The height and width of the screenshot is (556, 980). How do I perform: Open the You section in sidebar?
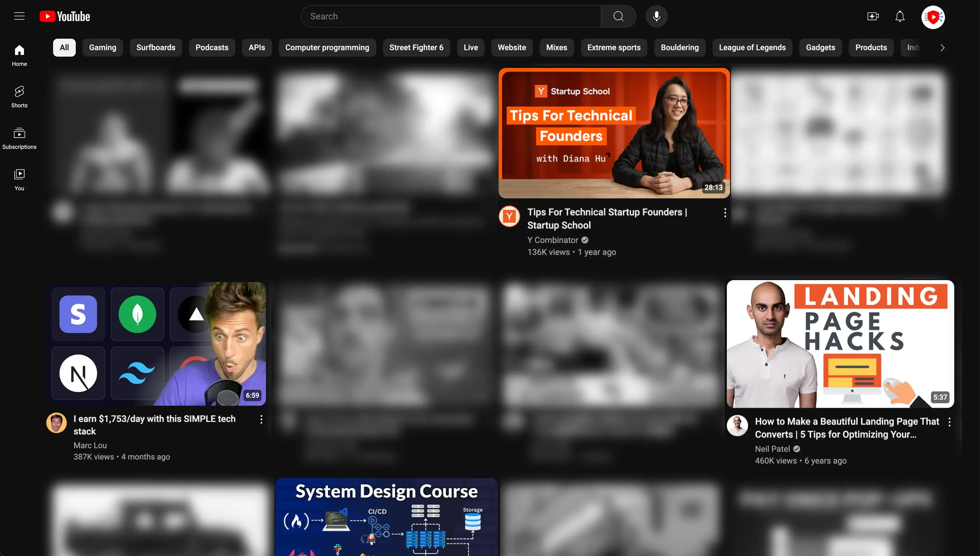(x=20, y=180)
